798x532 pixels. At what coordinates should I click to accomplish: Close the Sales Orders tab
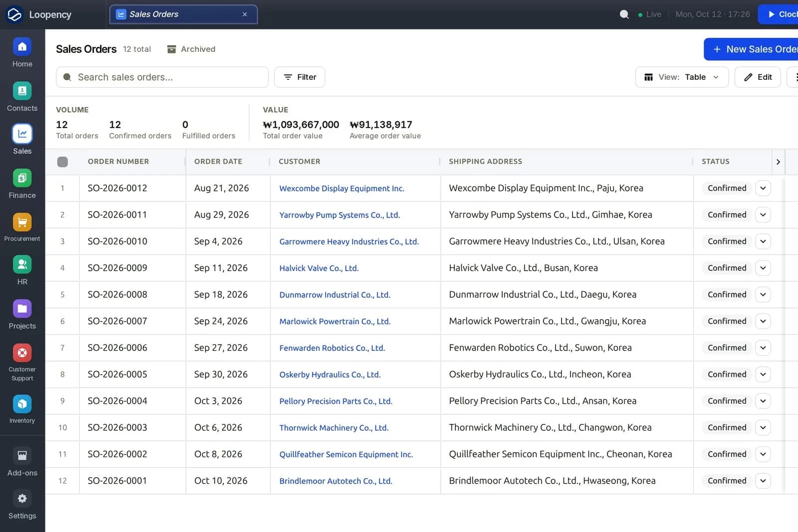click(x=245, y=14)
